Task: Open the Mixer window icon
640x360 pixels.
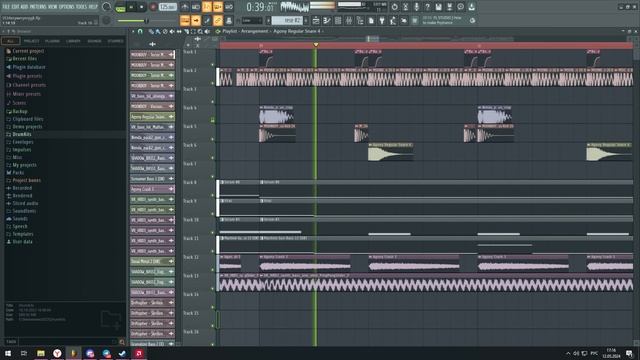Action: [349, 20]
